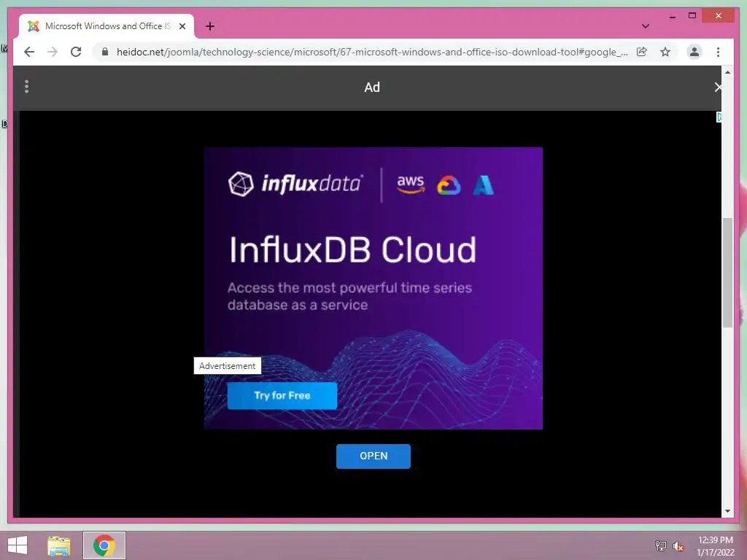View site security lock info
Image resolution: width=747 pixels, height=560 pixels.
(105, 52)
